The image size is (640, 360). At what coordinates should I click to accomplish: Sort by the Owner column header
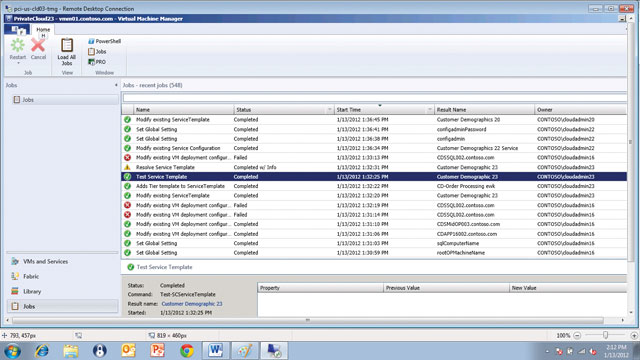click(580, 109)
